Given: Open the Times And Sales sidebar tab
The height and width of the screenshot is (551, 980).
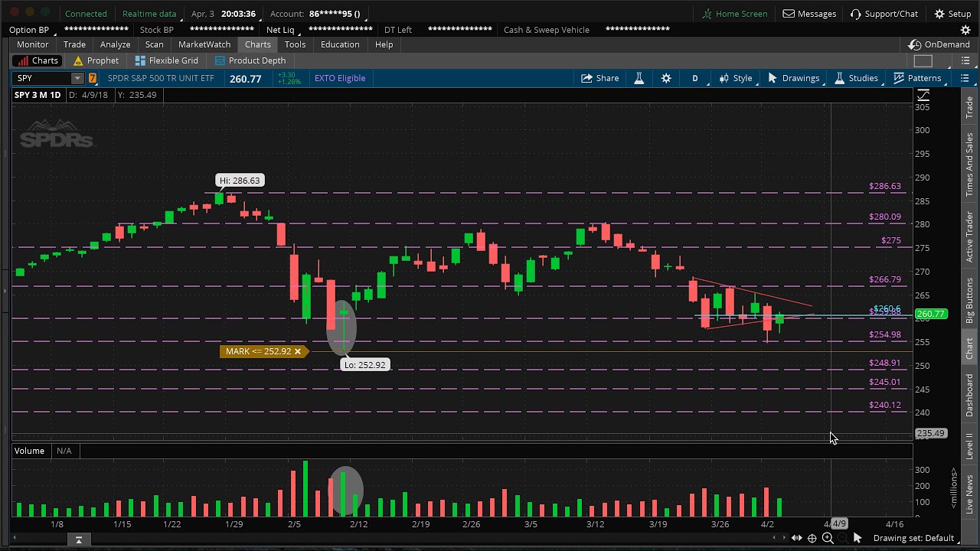Looking at the screenshot, I should coord(969,165).
